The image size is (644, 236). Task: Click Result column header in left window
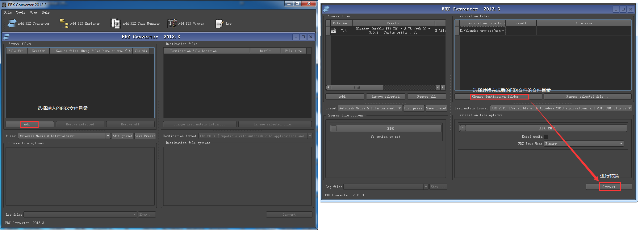pyautogui.click(x=265, y=51)
